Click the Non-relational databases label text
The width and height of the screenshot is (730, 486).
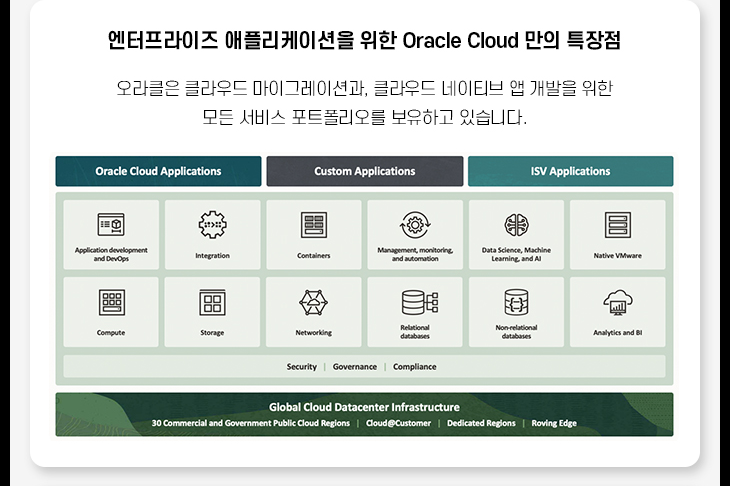516,331
